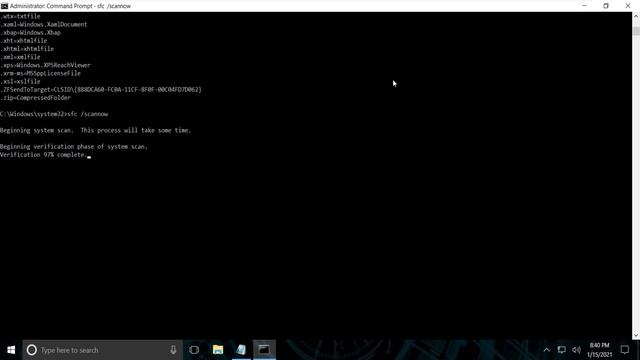Click the '.xrm-ms=MSSppLicenseFile' line
640x360 pixels.
click(40, 73)
